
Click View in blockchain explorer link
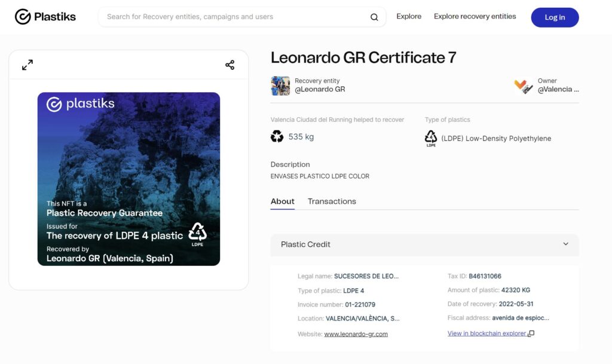[486, 334]
